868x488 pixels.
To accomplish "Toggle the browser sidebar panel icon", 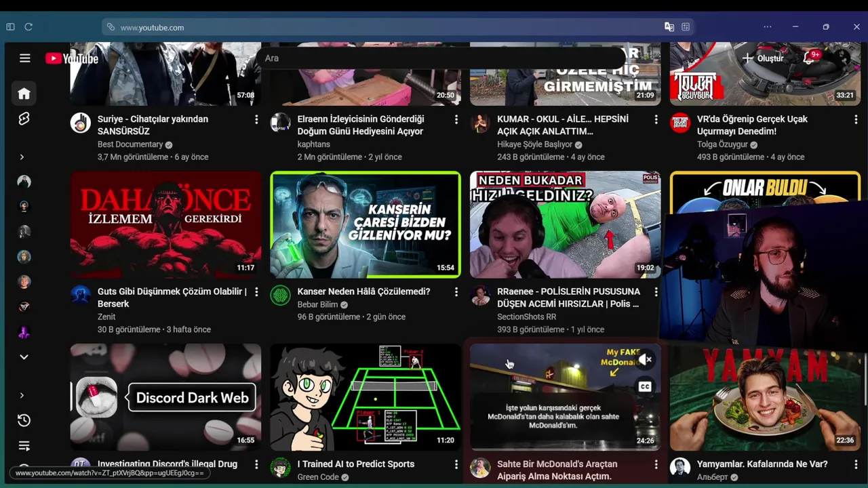I will click(x=10, y=27).
